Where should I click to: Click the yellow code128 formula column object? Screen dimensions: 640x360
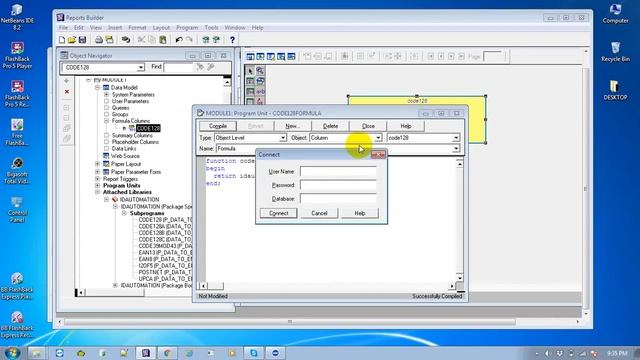417,119
